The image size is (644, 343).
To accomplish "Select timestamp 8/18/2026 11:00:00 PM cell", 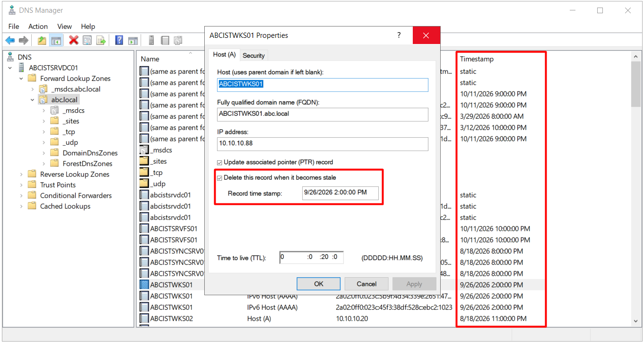I will [493, 318].
